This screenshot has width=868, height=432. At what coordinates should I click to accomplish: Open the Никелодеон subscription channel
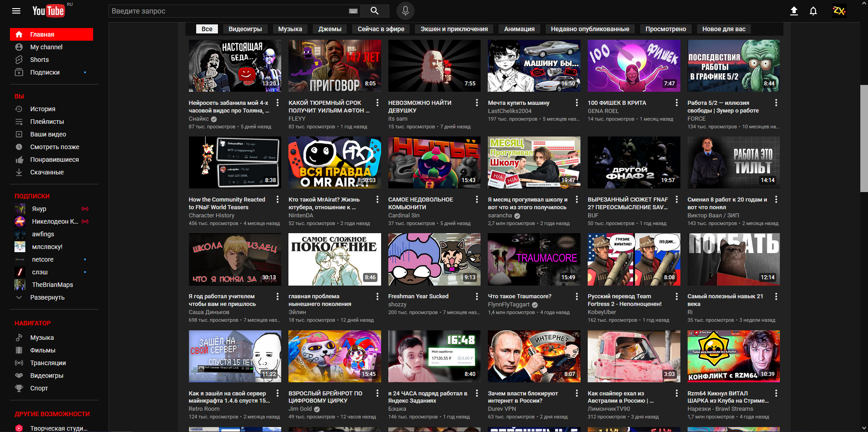[x=55, y=221]
